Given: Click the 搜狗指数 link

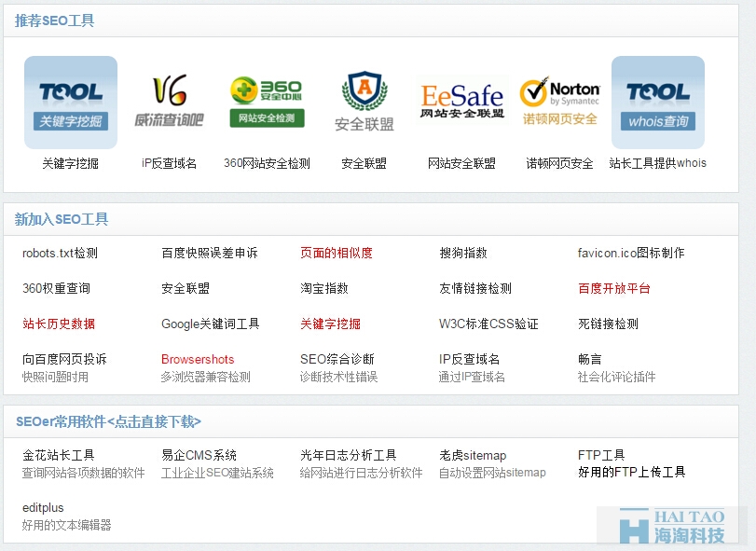Looking at the screenshot, I should click(463, 253).
